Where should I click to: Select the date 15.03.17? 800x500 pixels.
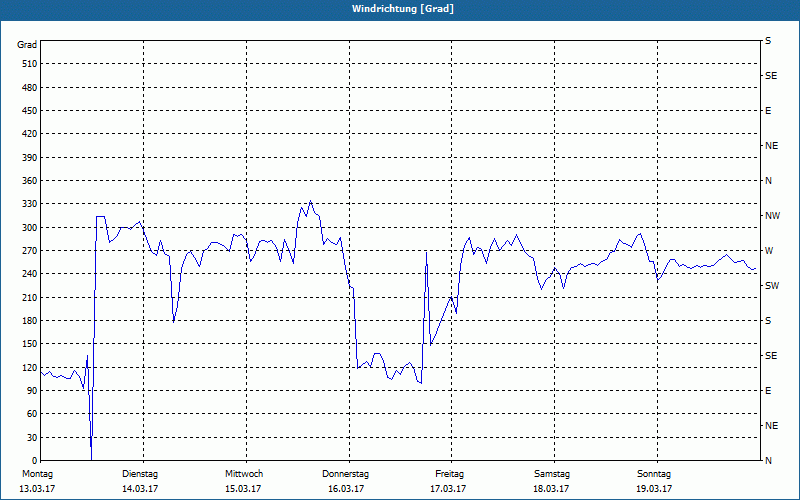(x=243, y=489)
